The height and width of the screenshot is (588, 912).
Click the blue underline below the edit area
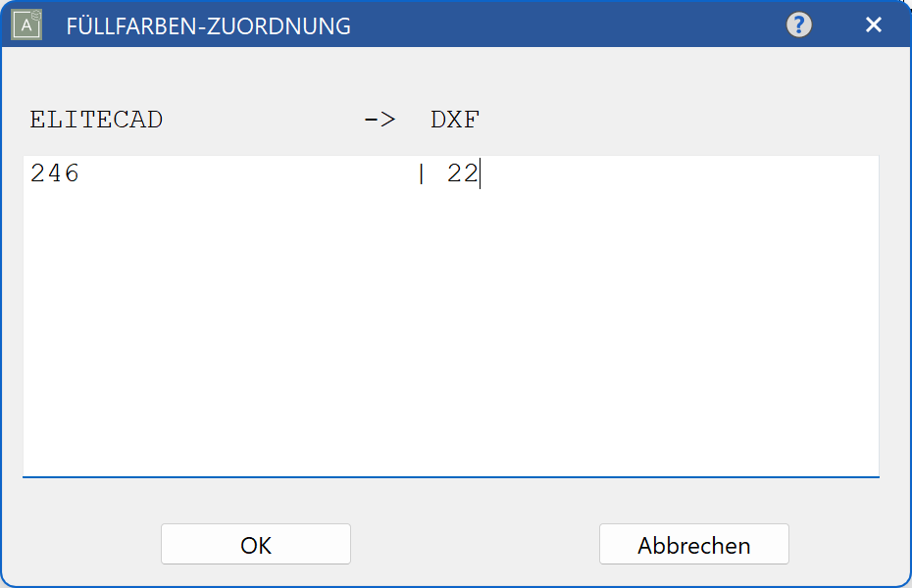coord(456,477)
